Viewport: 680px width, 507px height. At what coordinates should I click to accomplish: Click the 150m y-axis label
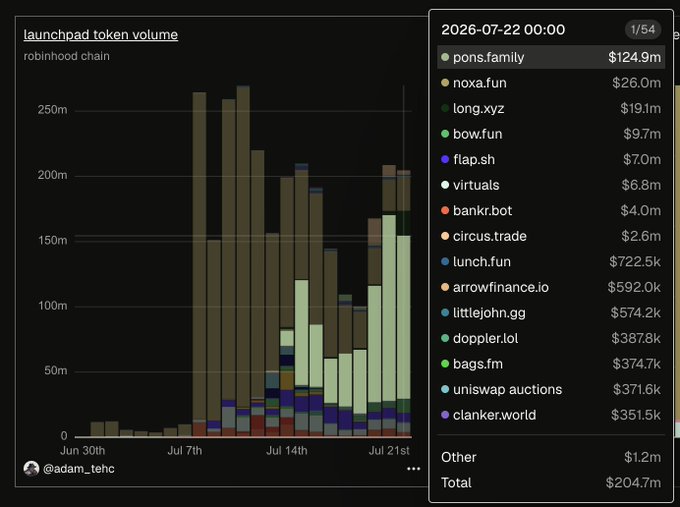tap(52, 240)
